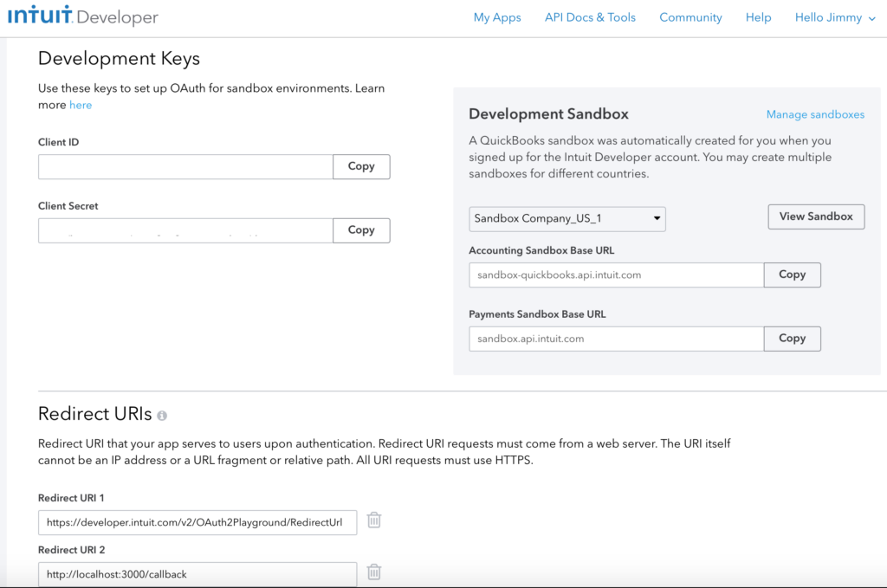887x588 pixels.
Task: Click the Redirect URIs info icon
Action: 162,416
